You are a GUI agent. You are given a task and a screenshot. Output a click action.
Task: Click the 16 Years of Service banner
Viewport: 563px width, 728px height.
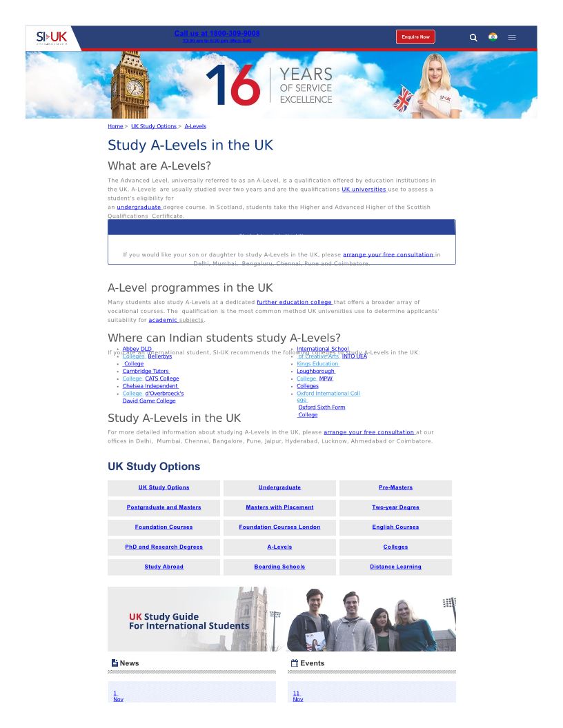(281, 85)
